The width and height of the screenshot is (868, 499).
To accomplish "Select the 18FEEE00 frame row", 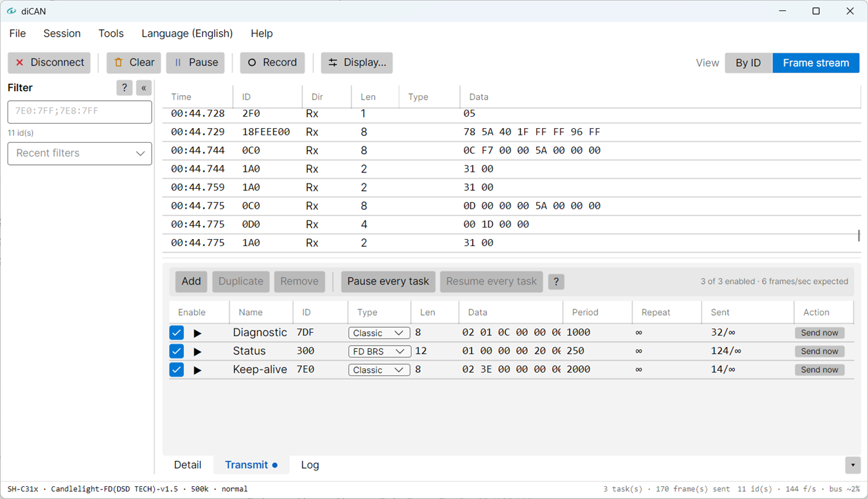I will (x=511, y=132).
